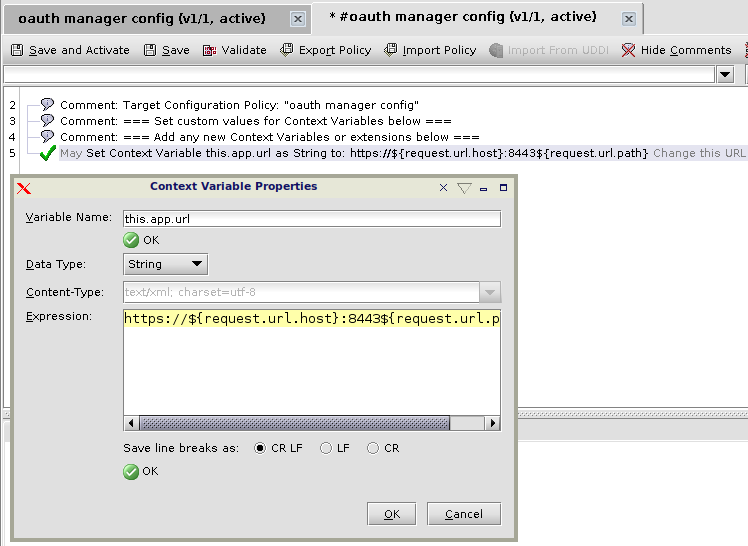Select the comment icon on line 3
The image size is (748, 546).
tap(47, 121)
